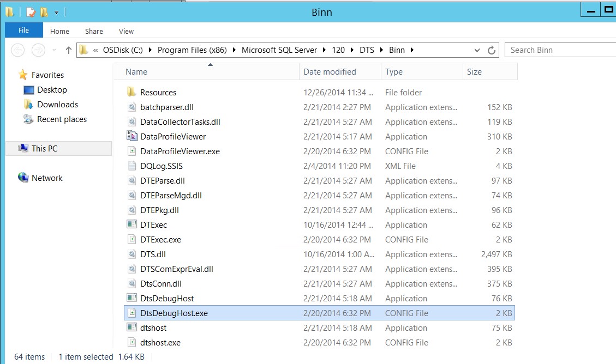Viewport: 616px width, 364px height.
Task: Expand the arrow after Microsoft SQL Server
Action: (324, 50)
